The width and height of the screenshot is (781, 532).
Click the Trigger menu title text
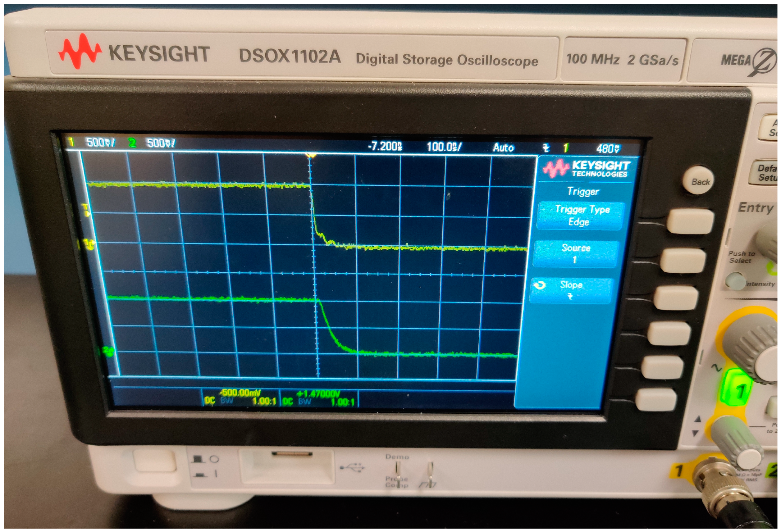[x=583, y=191]
